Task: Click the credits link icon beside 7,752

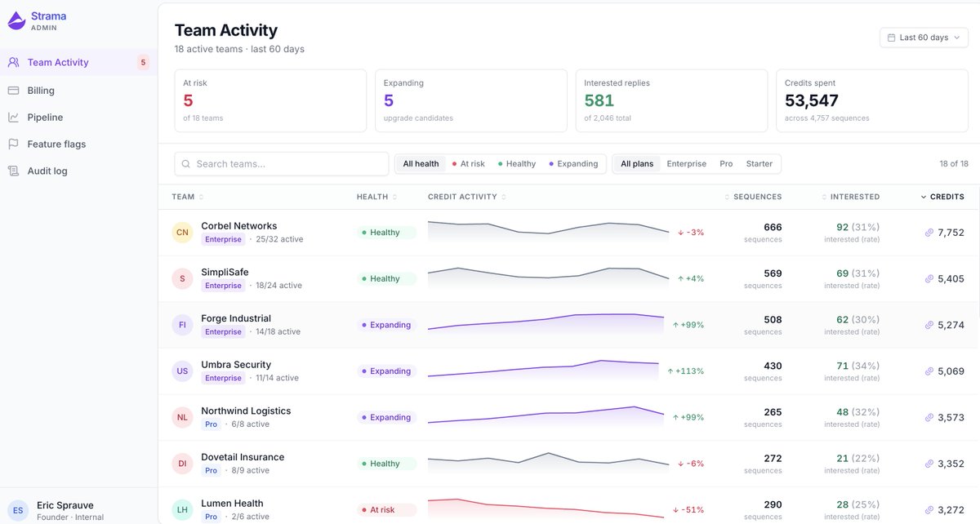Action: pos(929,233)
